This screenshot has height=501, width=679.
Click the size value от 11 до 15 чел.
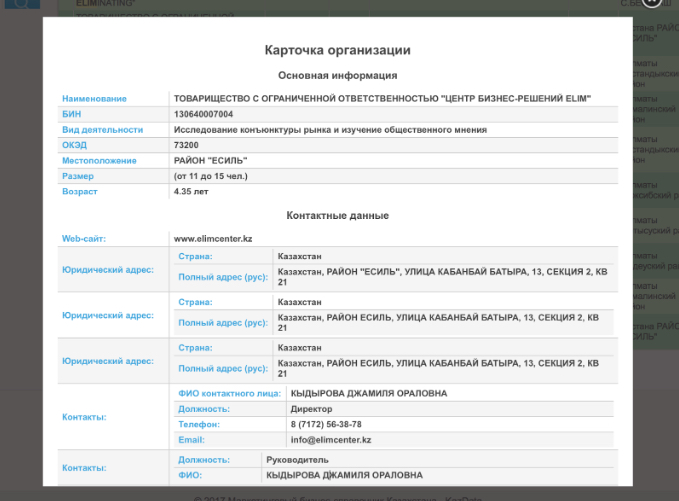pos(210,176)
